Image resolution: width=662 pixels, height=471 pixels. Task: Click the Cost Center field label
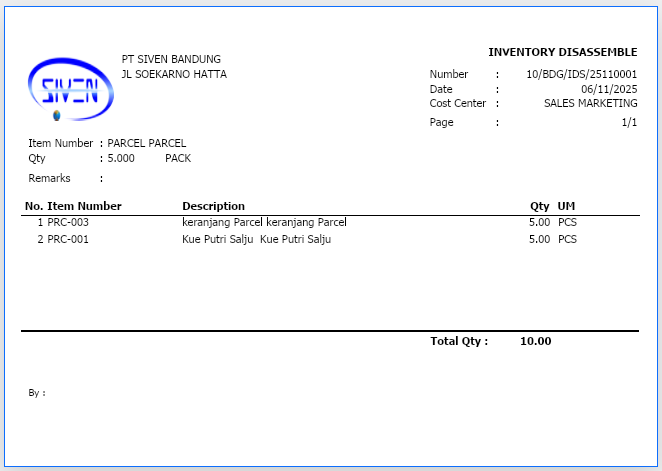point(458,103)
